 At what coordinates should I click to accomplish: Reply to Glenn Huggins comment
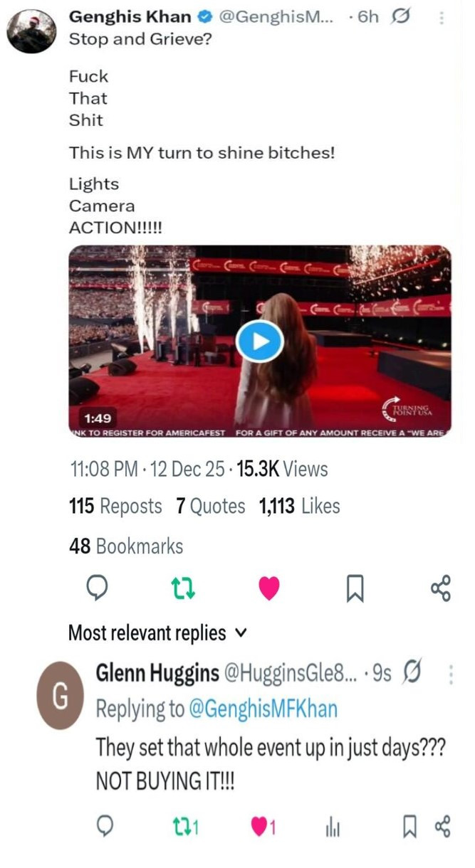(x=105, y=825)
